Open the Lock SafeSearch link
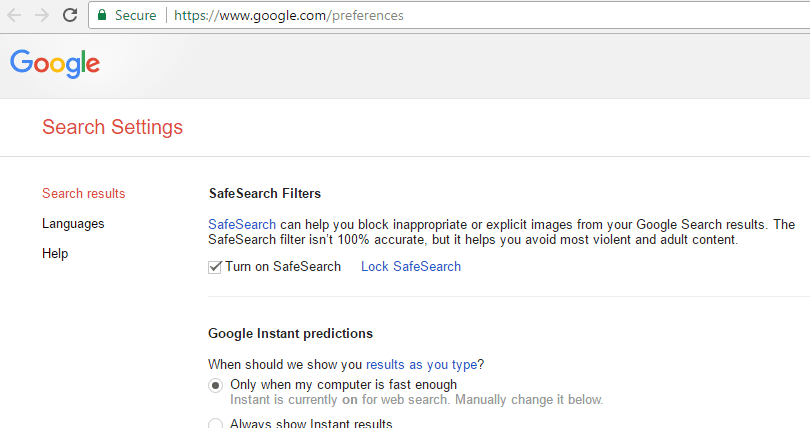 [411, 266]
